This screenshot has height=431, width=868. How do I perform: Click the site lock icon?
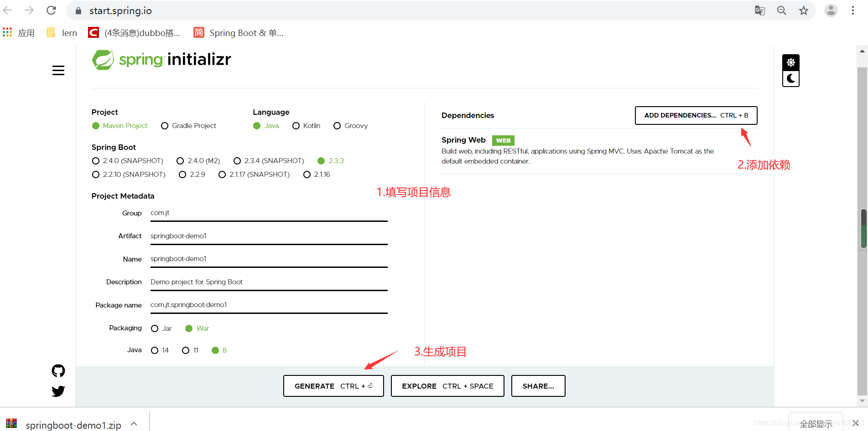coord(78,11)
